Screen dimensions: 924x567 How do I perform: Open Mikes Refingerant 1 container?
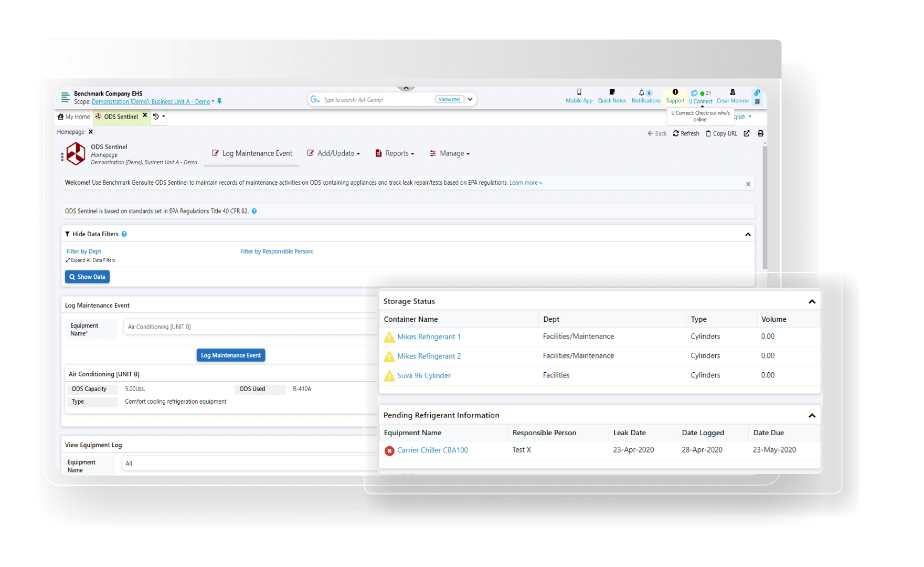tap(429, 337)
